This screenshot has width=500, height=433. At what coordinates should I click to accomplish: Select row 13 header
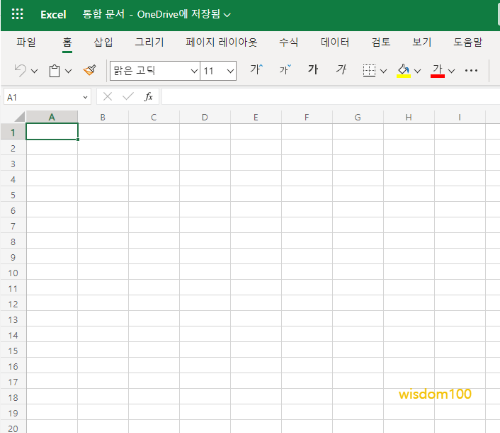click(13, 319)
